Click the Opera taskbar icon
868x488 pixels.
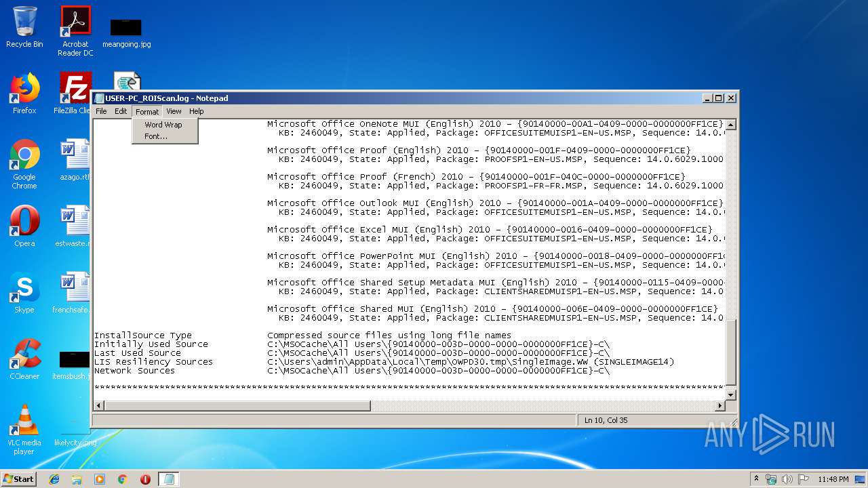[x=145, y=479]
